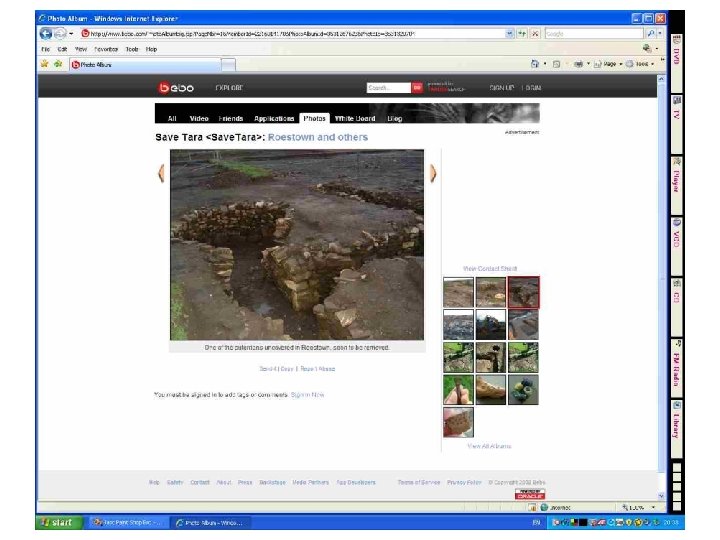Image resolution: width=720 pixels, height=540 pixels.
Task: Click the Bebo site search field
Action: coord(388,87)
